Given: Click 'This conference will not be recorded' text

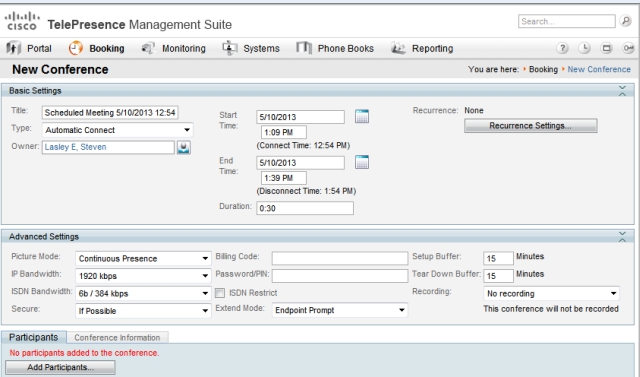Looking at the screenshot, I should [x=551, y=309].
